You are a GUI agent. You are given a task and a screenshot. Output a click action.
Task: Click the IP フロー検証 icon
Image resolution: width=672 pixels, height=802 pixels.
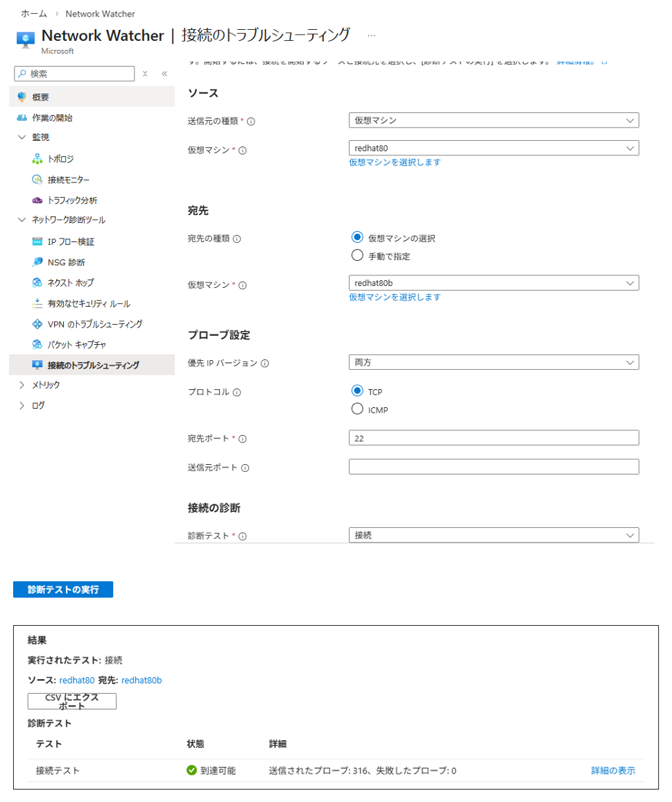pos(37,241)
